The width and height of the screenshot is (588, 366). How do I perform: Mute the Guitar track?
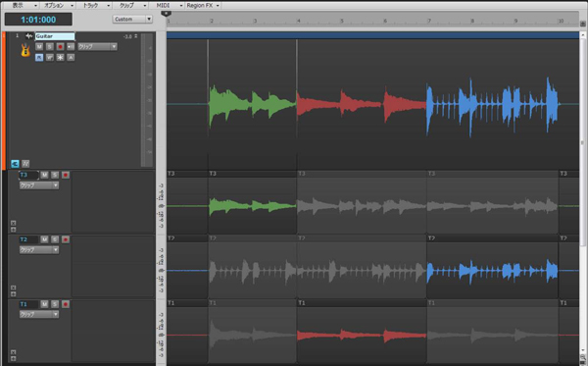(39, 46)
